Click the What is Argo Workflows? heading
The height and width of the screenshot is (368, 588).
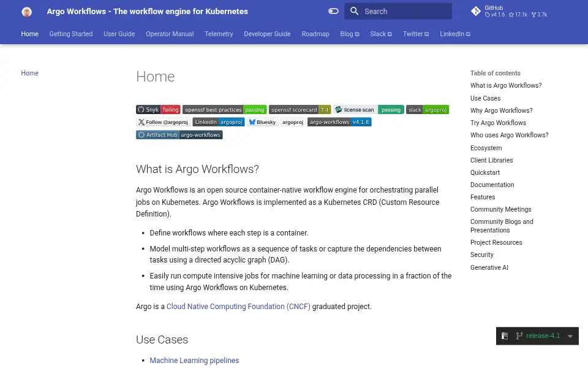point(197,169)
